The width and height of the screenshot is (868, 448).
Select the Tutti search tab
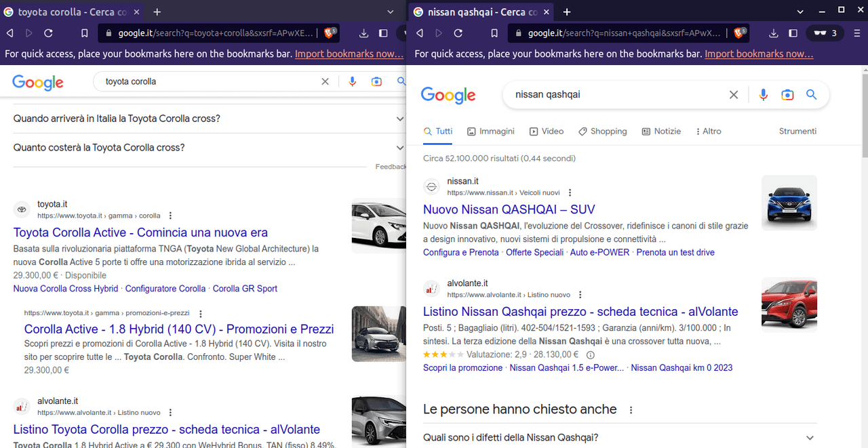click(x=437, y=131)
